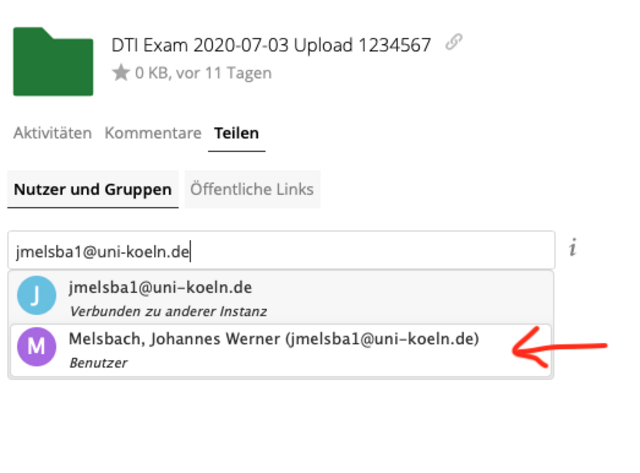Click the folder name DTI Exam 2020-07-03 Upload 1234567
Screen dimensions: 640x473
click(x=271, y=45)
